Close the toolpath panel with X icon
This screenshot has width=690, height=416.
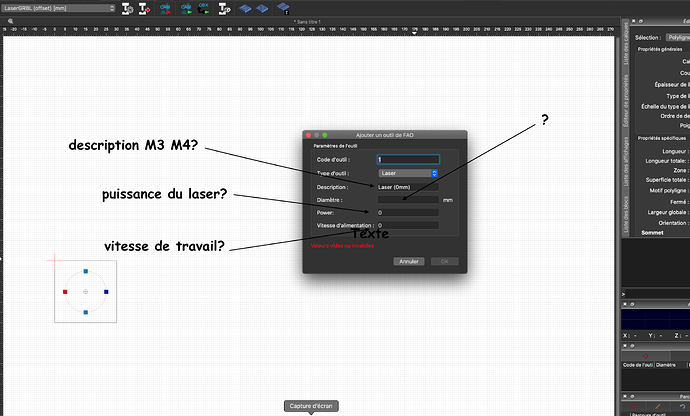[x=625, y=397]
